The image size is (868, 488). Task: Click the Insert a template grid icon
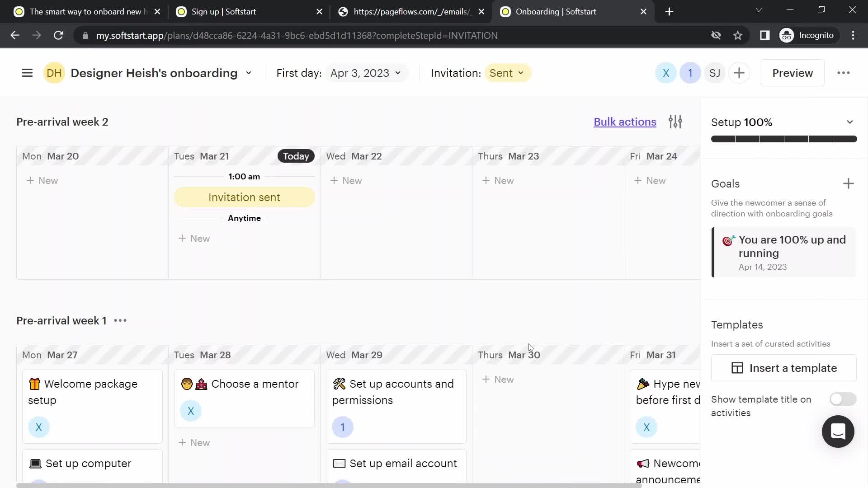[x=737, y=368]
